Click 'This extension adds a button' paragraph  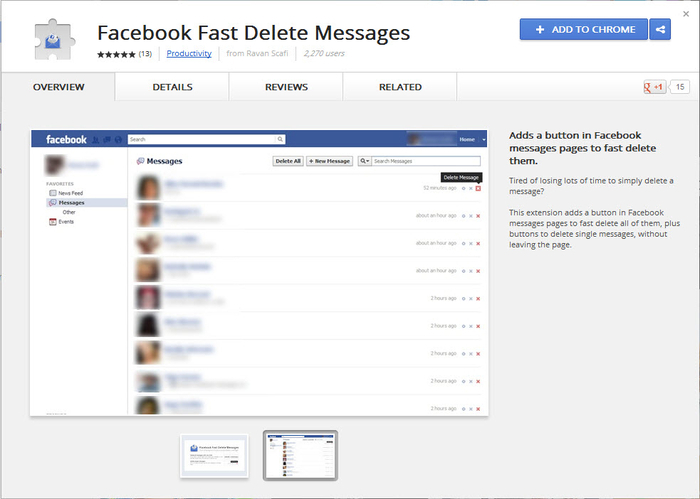click(594, 229)
